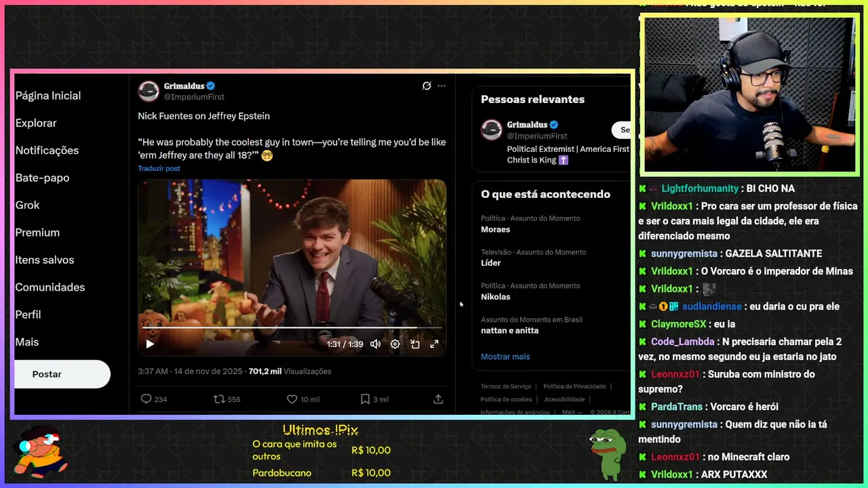Open post more-options ellipsis

[441, 86]
